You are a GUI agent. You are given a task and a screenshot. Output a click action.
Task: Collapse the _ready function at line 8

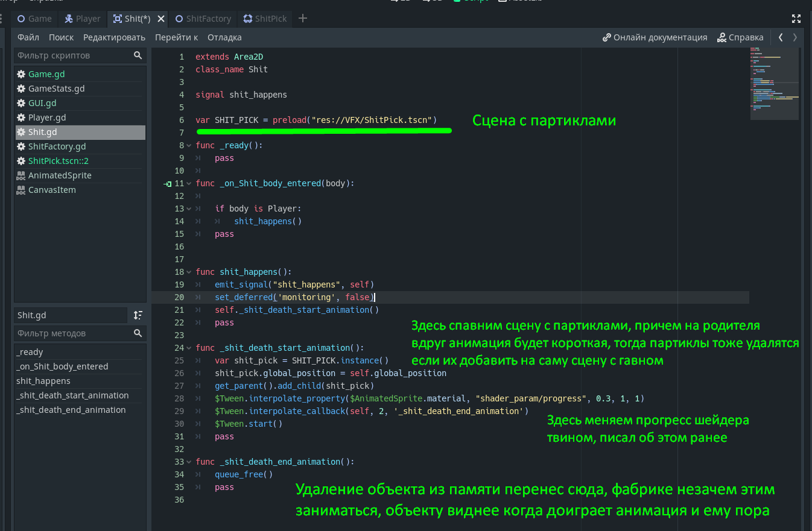189,145
